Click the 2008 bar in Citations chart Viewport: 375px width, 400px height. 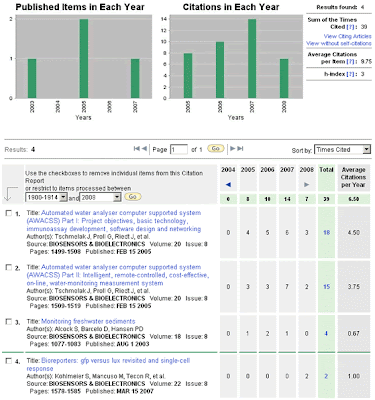(x=284, y=78)
